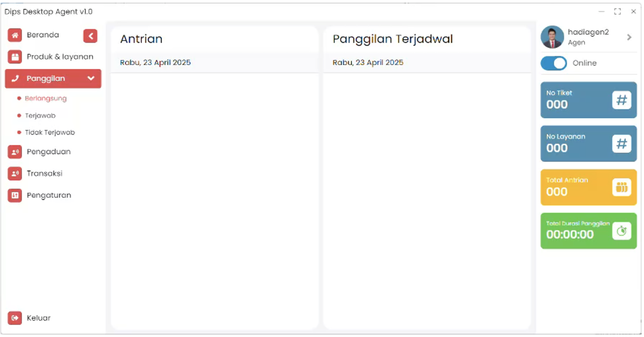Click the Total Antrian queue icon
The width and height of the screenshot is (644, 337).
point(621,188)
